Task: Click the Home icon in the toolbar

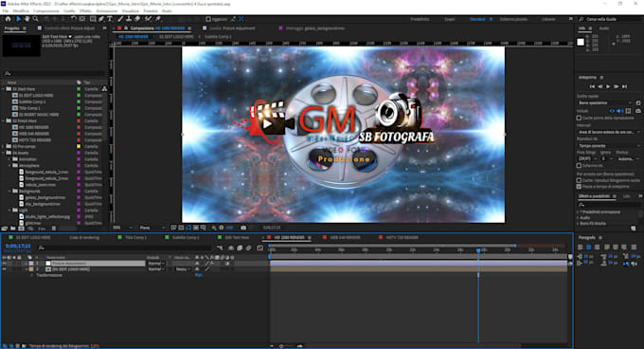Action: click(x=8, y=19)
